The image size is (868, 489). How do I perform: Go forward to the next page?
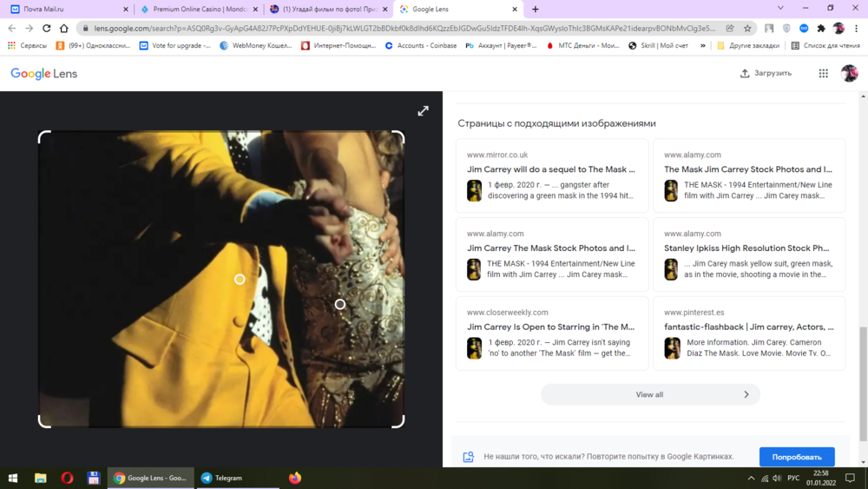30,29
